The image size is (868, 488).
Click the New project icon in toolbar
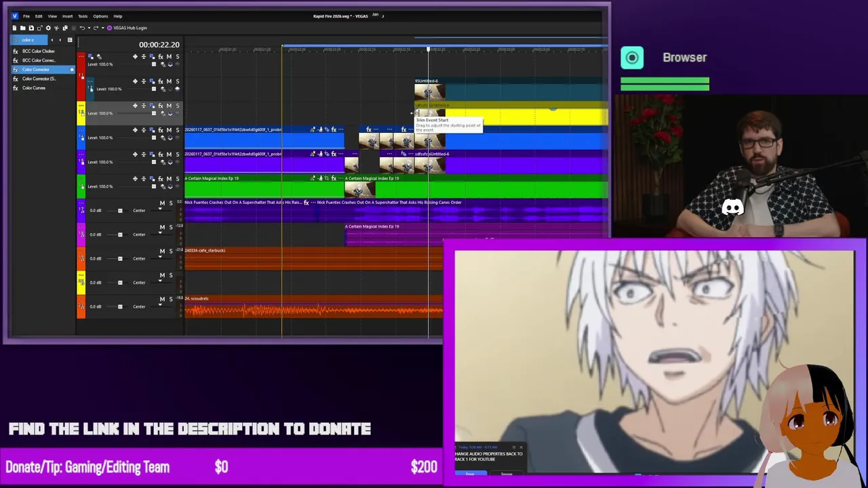[14, 28]
